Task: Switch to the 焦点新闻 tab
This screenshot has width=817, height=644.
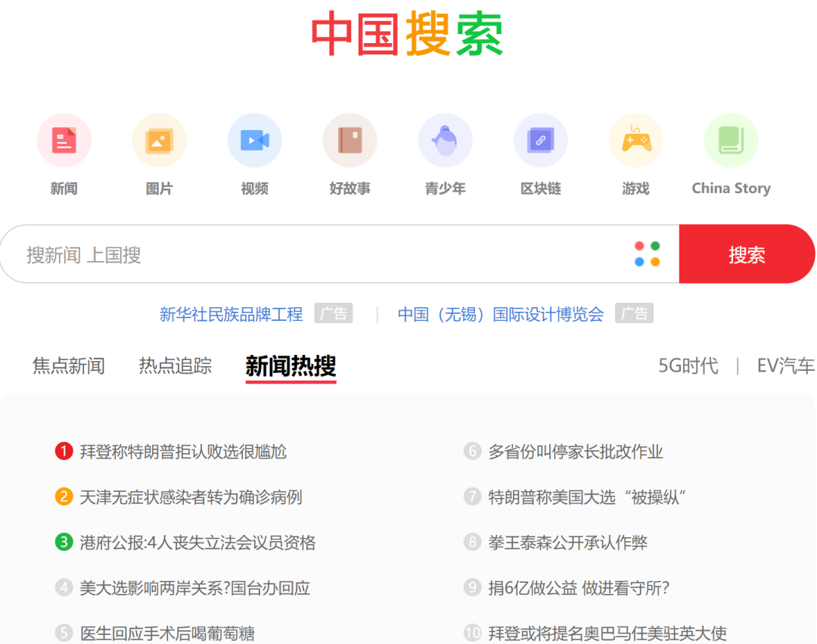Action: tap(68, 366)
